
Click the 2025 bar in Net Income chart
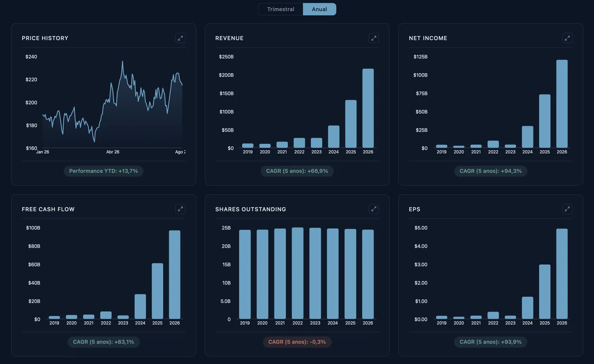544,121
